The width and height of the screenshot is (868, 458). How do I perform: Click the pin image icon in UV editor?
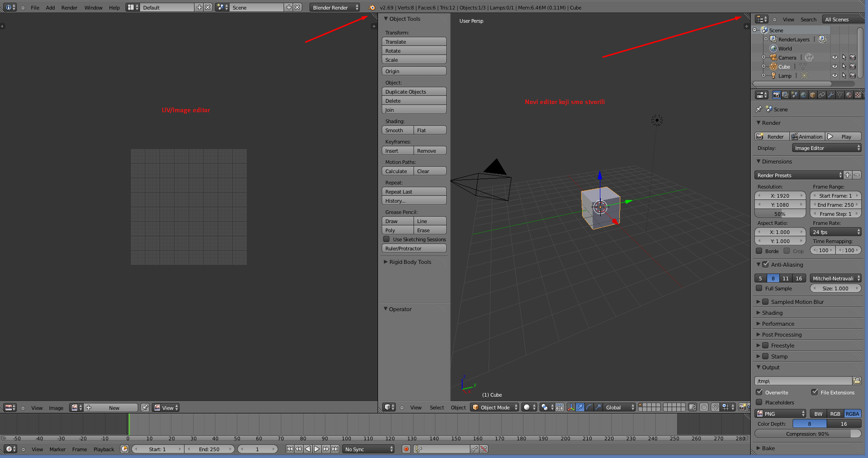(x=145, y=408)
